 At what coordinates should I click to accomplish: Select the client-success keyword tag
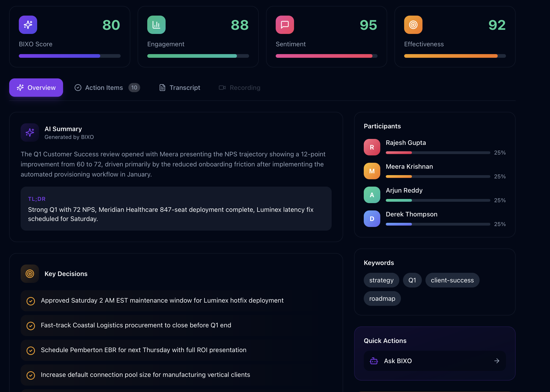(x=452, y=280)
